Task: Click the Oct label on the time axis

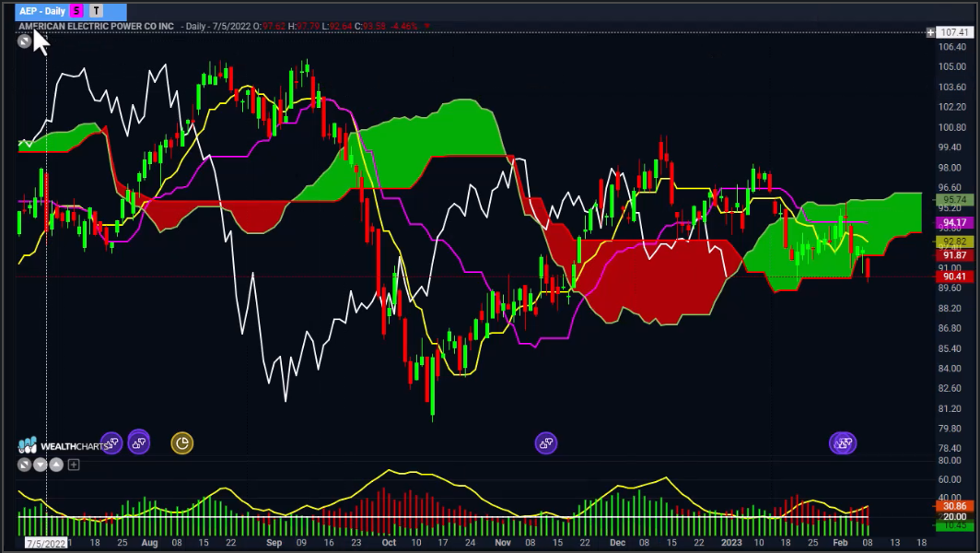Action: [x=389, y=543]
